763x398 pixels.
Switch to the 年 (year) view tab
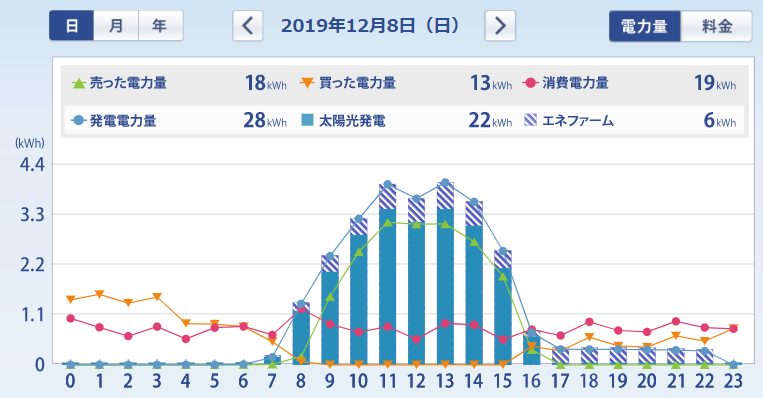click(x=161, y=25)
